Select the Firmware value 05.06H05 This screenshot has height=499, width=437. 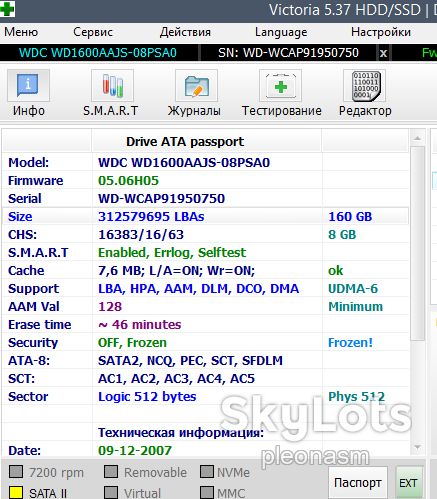pos(128,181)
